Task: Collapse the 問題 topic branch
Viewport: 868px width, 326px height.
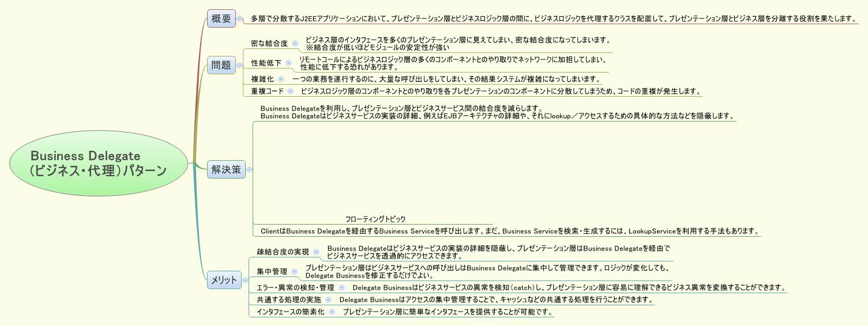Action: (239, 66)
